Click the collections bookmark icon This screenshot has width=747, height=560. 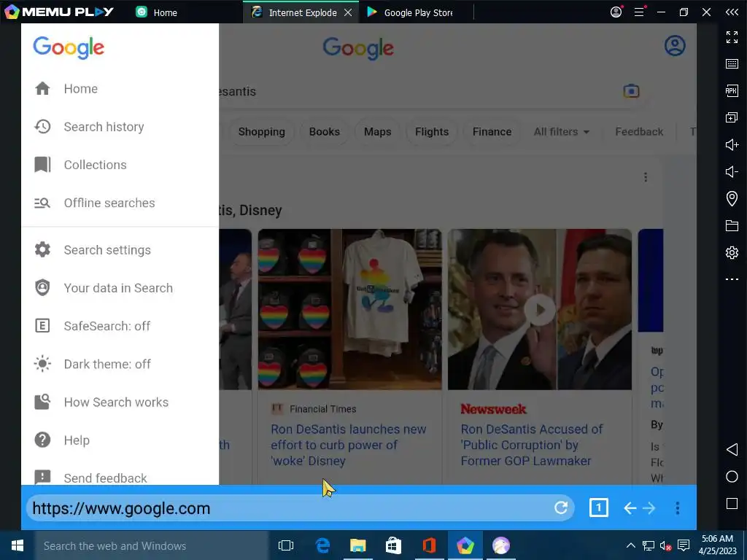[42, 165]
